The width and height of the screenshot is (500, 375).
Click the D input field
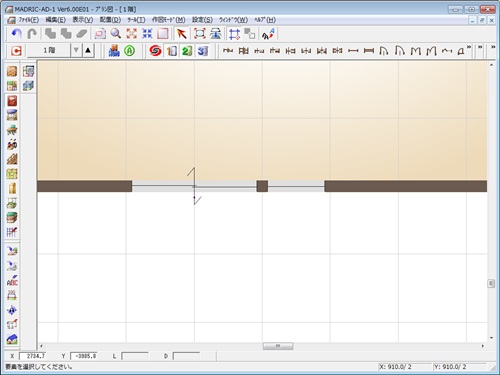pos(186,356)
